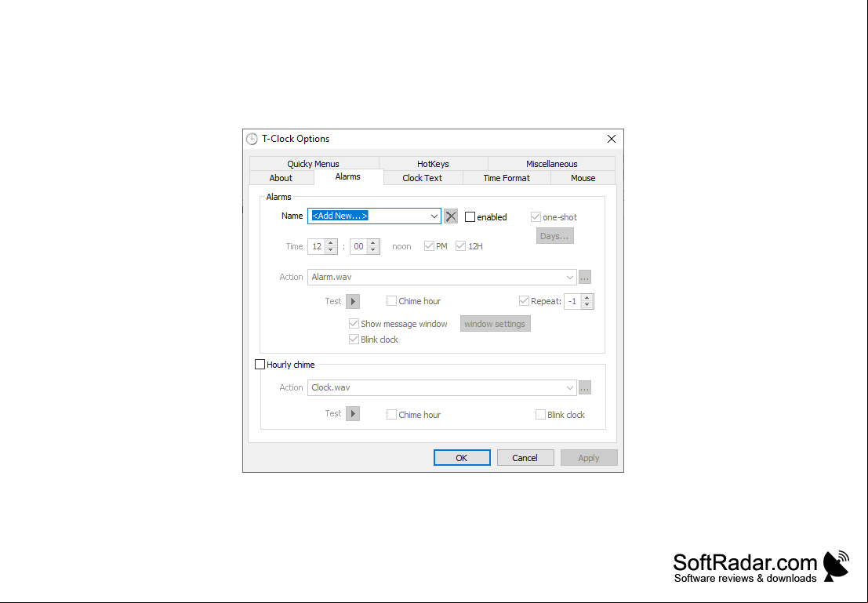Switch to the HotKeys tab

click(x=433, y=164)
